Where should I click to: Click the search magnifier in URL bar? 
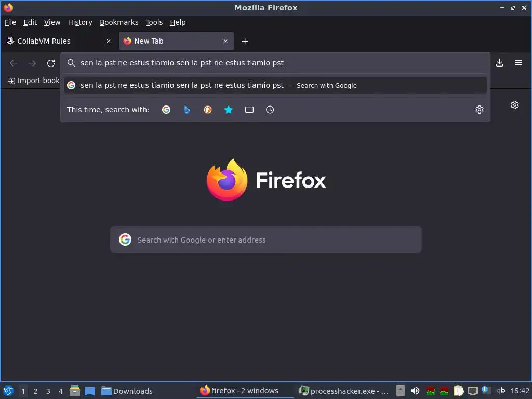(x=71, y=63)
